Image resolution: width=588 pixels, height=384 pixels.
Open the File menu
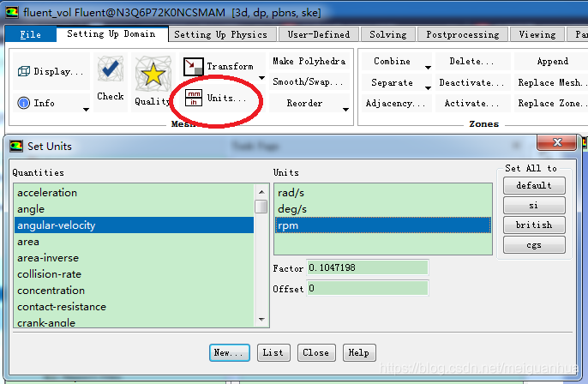(x=30, y=34)
